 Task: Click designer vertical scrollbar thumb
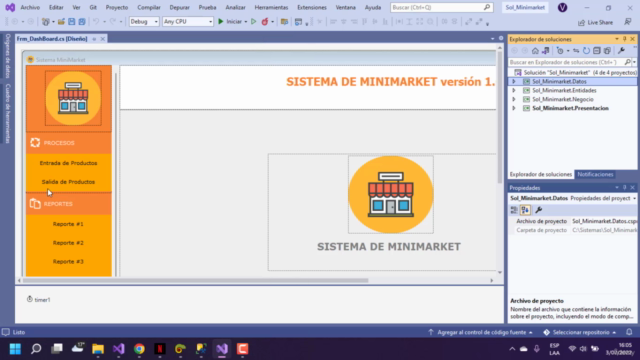tap(500, 118)
